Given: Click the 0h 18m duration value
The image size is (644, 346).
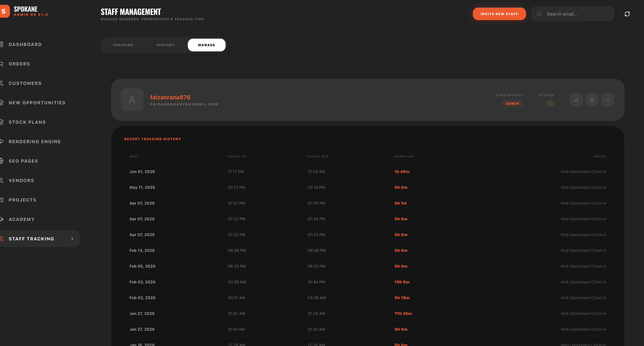Looking at the screenshot, I should pos(402,298).
